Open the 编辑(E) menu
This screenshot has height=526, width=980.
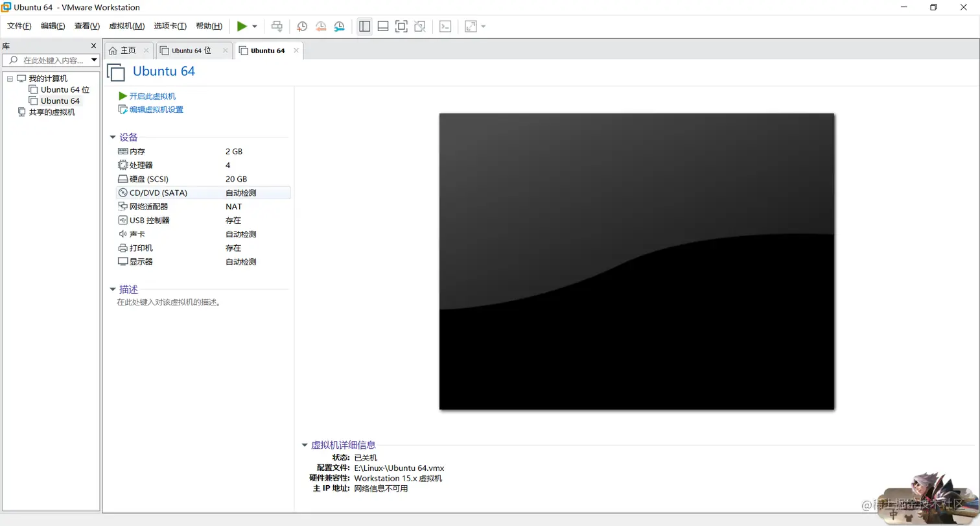click(53, 26)
